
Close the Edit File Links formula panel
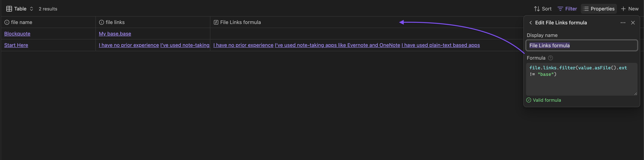click(633, 23)
